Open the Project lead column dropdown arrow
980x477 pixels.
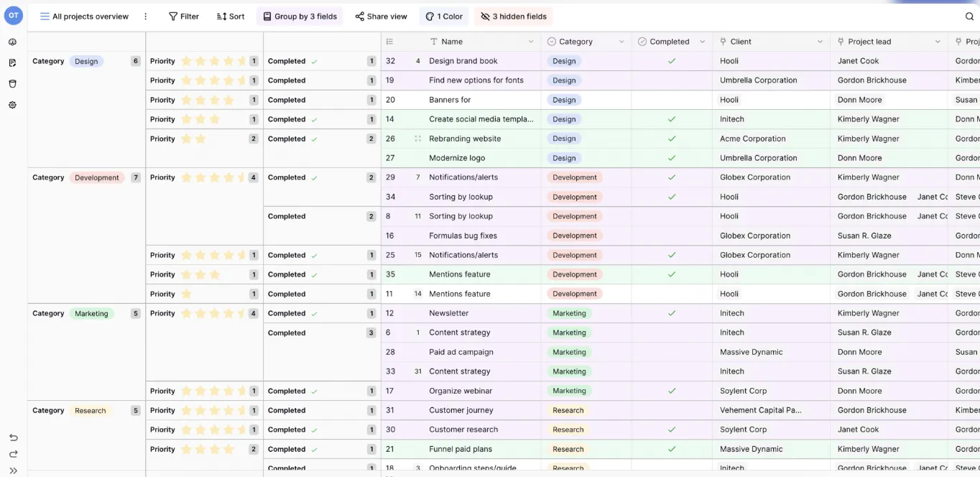pyautogui.click(x=938, y=42)
